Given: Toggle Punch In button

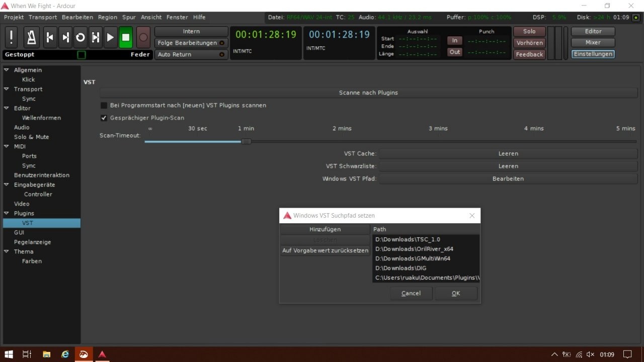Looking at the screenshot, I should point(455,40).
